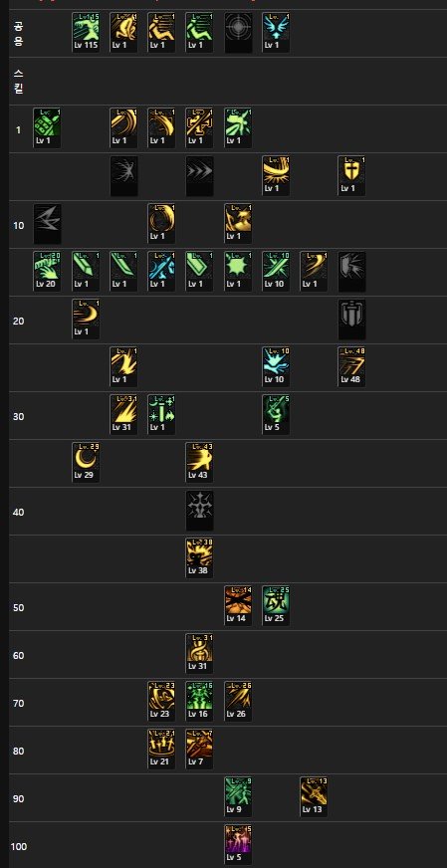This screenshot has width=447, height=868.
Task: Select the green Lv 9 skill icon
Action: pyautogui.click(x=238, y=797)
